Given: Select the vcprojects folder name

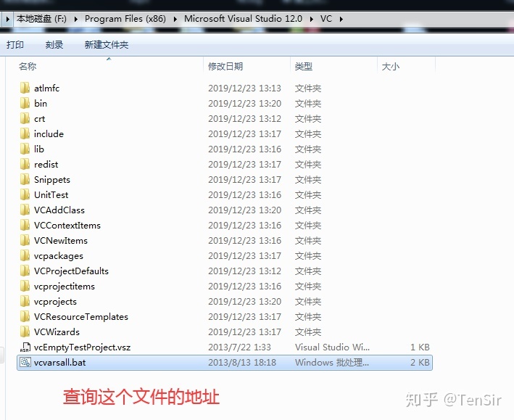Looking at the screenshot, I should coord(55,301).
